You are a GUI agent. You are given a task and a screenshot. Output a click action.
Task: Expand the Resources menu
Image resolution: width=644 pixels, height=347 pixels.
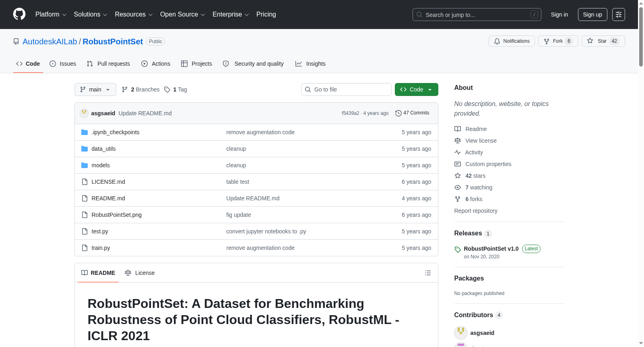click(134, 15)
